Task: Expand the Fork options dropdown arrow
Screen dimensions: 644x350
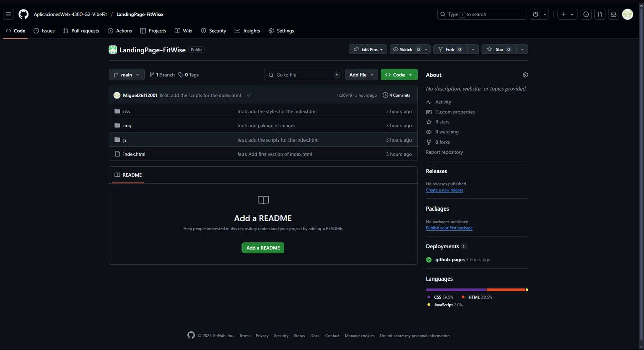Action: [473, 49]
